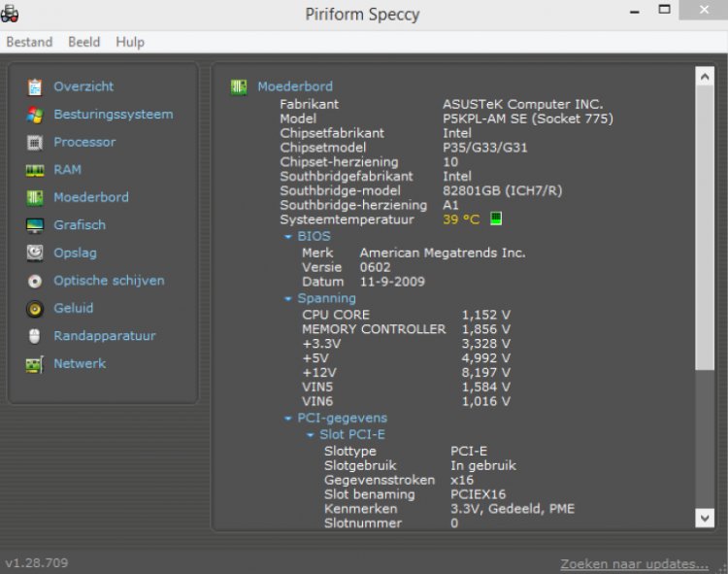Click Zoeken naar updates link
This screenshot has width=728, height=574.
(634, 563)
